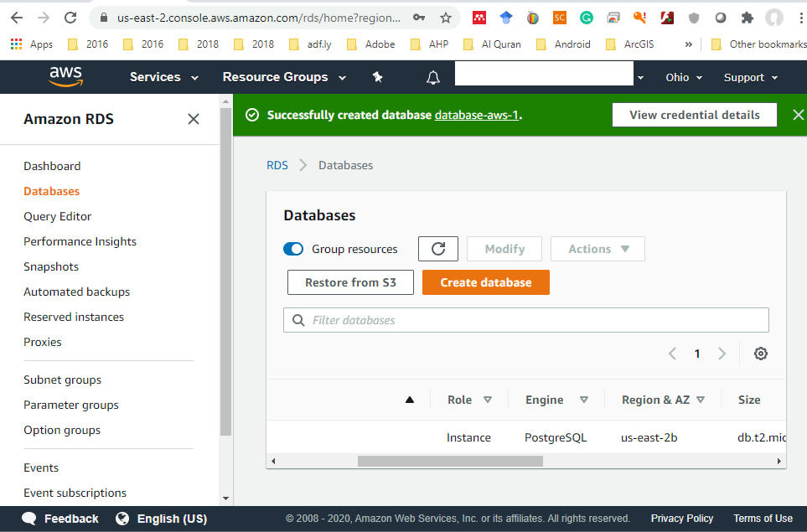Click the ascending sort triangle in table header
This screenshot has height=532, width=807.
tap(410, 400)
